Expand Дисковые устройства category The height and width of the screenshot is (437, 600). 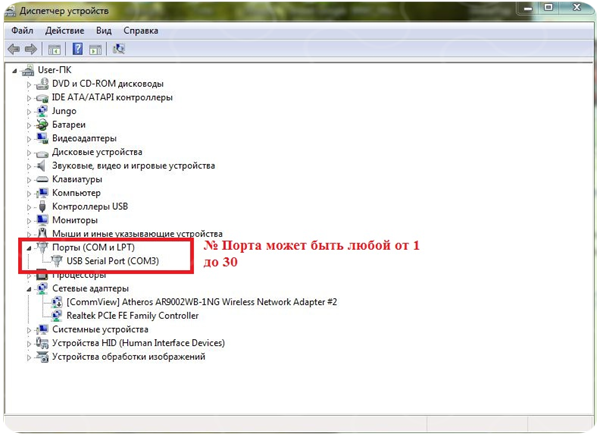point(29,153)
